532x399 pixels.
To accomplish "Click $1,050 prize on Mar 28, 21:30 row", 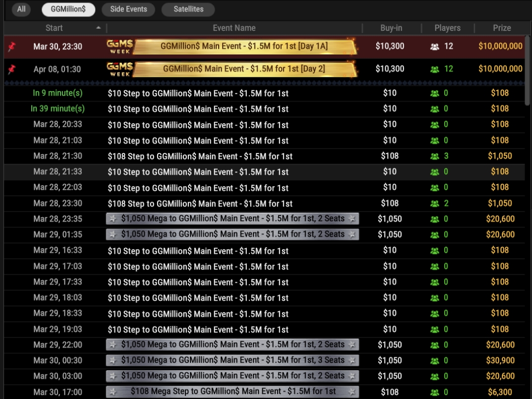I will tap(500, 156).
